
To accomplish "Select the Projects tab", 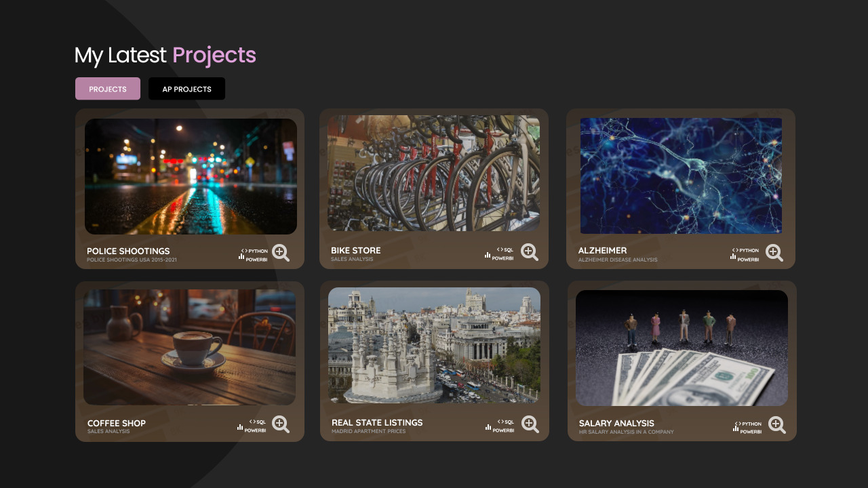I will [x=108, y=89].
